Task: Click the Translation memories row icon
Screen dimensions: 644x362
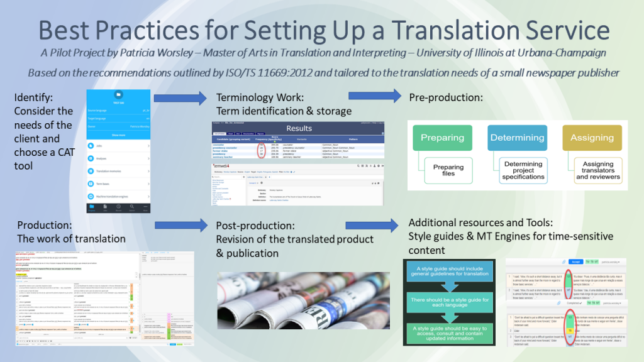Action: [91, 171]
